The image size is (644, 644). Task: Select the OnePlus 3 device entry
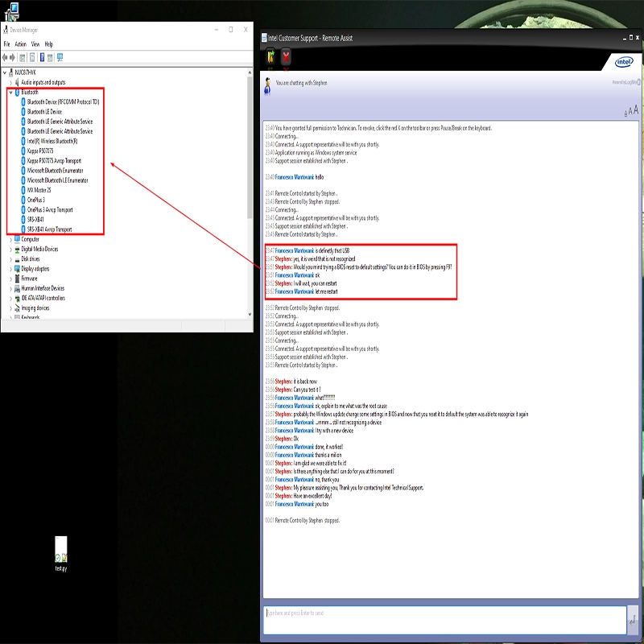36,200
